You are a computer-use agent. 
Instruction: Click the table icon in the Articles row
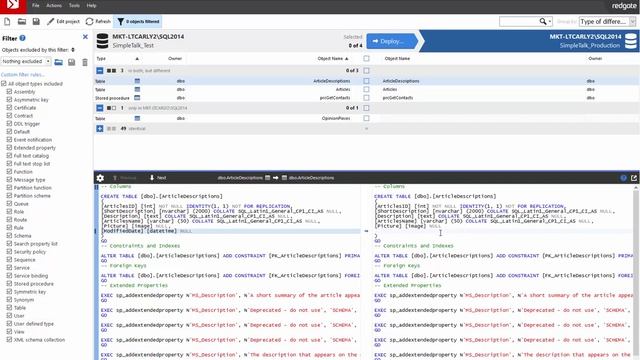137,89
